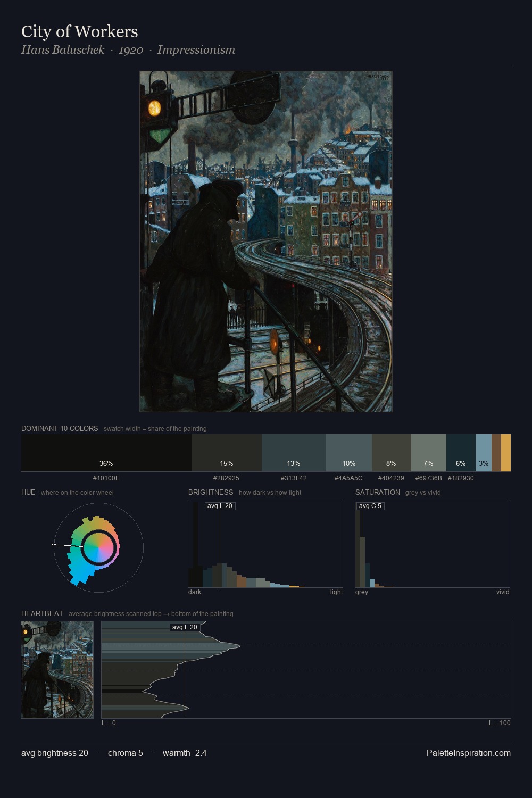Click the avg L 20 marker in the heartbeat chart
This screenshot has width=532, height=798.
click(185, 627)
